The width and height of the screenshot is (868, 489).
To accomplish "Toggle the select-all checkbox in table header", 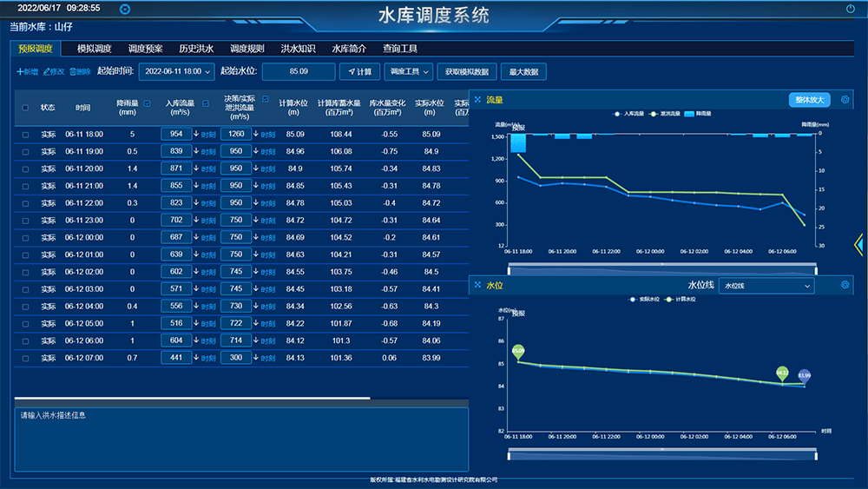I will pos(25,109).
